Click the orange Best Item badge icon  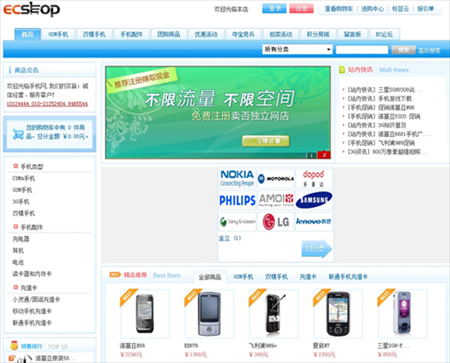pyautogui.click(x=115, y=275)
